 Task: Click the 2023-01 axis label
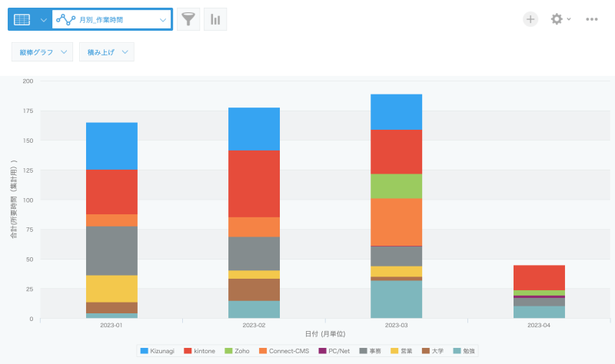[111, 325]
